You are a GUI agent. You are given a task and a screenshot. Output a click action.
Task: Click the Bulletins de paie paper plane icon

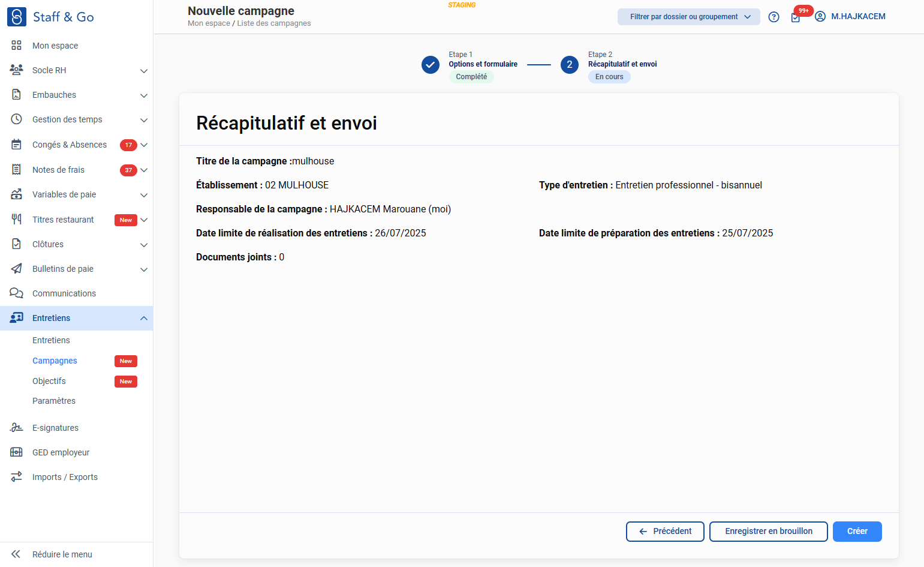[16, 269]
